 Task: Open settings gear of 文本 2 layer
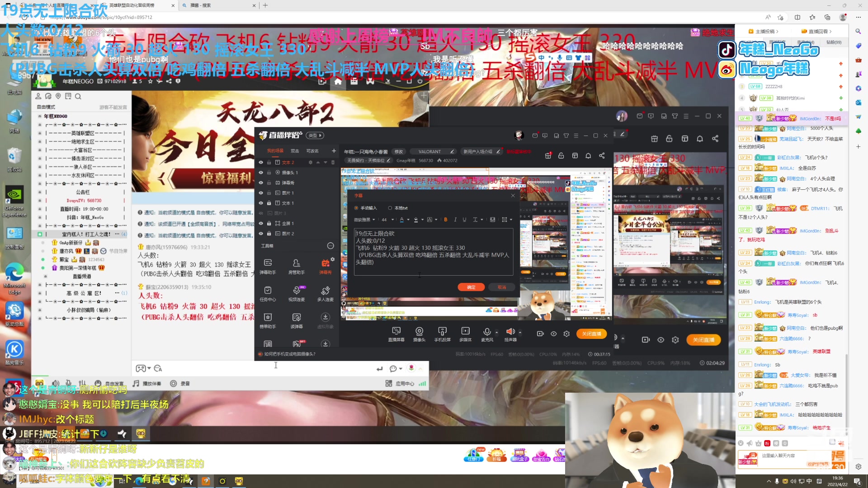tap(310, 162)
